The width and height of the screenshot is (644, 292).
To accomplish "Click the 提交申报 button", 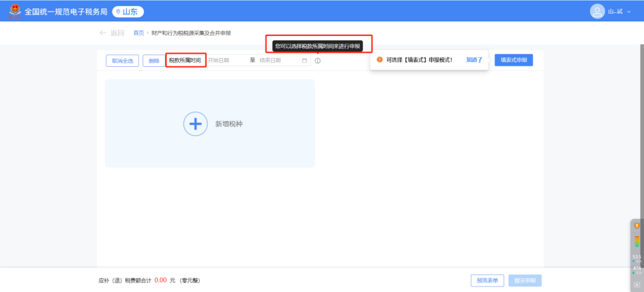I will (525, 281).
